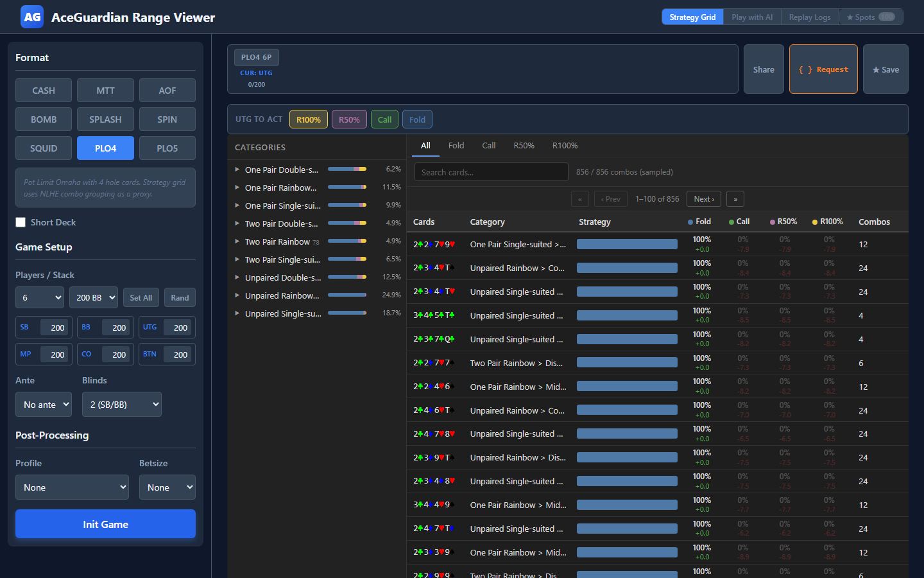Click the Init Game button
The width and height of the screenshot is (924, 578).
(105, 524)
